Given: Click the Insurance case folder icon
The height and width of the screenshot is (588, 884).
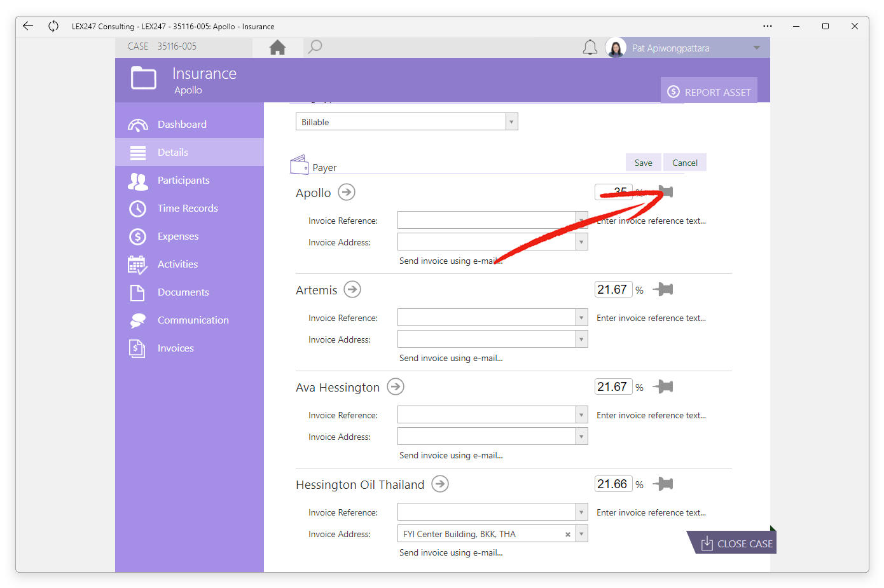Looking at the screenshot, I should tap(144, 79).
